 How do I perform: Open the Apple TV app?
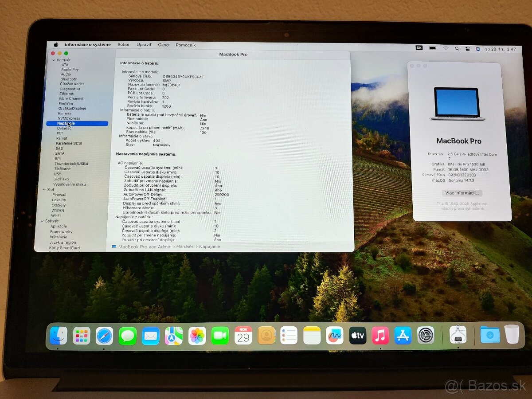click(x=357, y=336)
